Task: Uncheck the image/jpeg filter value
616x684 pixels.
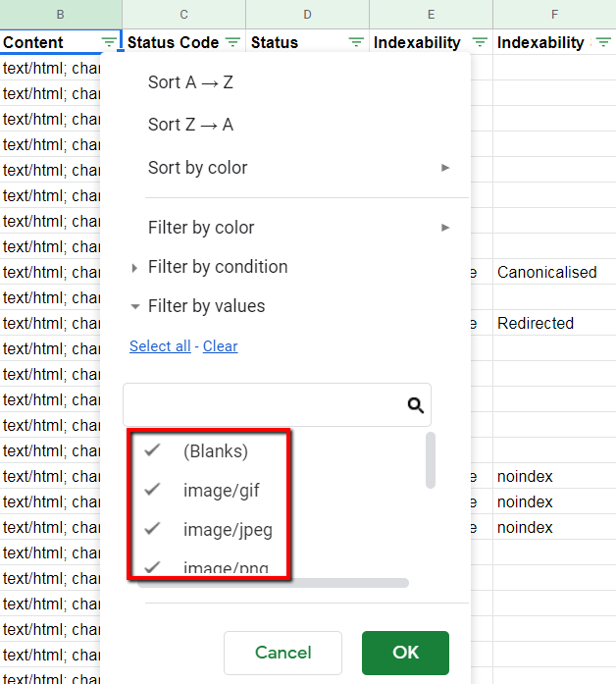Action: tap(152, 529)
